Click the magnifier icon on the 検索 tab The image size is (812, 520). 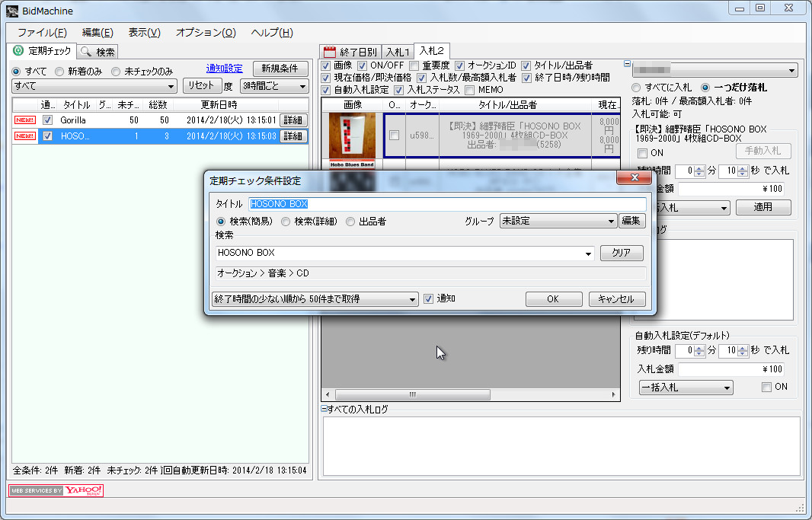coord(87,52)
